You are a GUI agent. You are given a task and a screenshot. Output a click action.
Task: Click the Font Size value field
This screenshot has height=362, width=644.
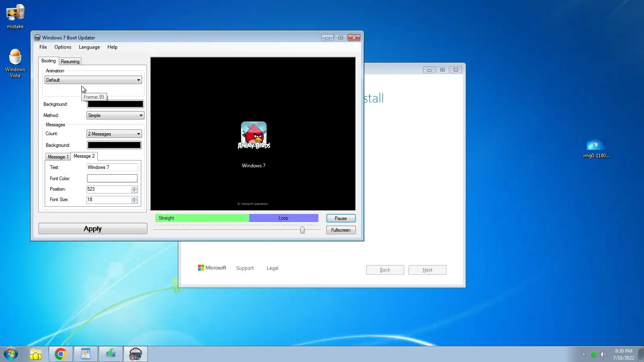click(x=109, y=200)
